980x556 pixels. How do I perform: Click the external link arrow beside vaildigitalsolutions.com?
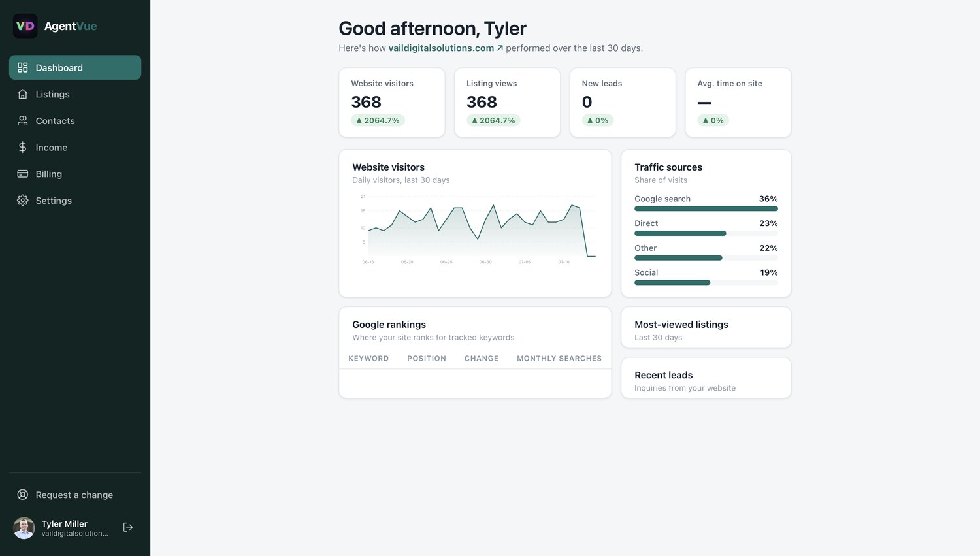[500, 48]
